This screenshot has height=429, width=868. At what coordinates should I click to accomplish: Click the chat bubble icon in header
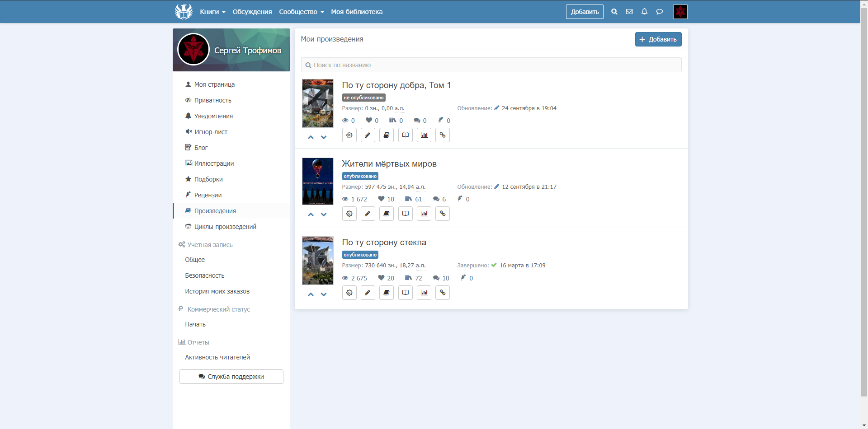[x=660, y=12]
